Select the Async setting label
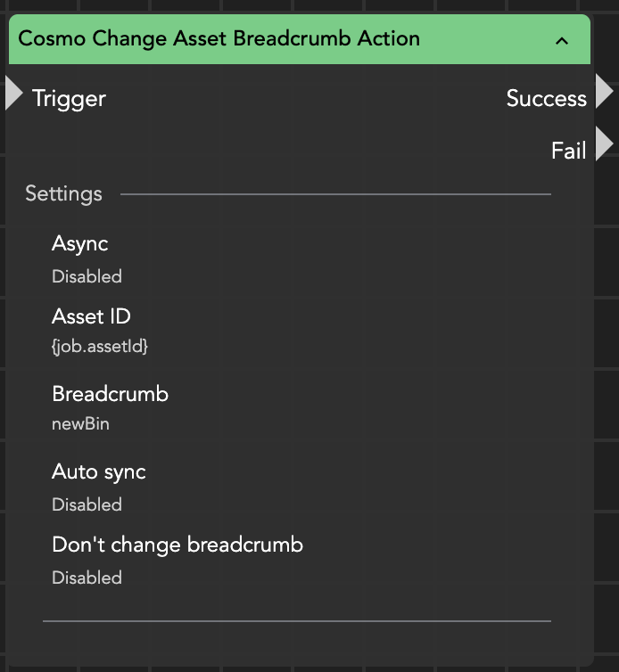This screenshot has height=672, width=619. click(x=80, y=243)
